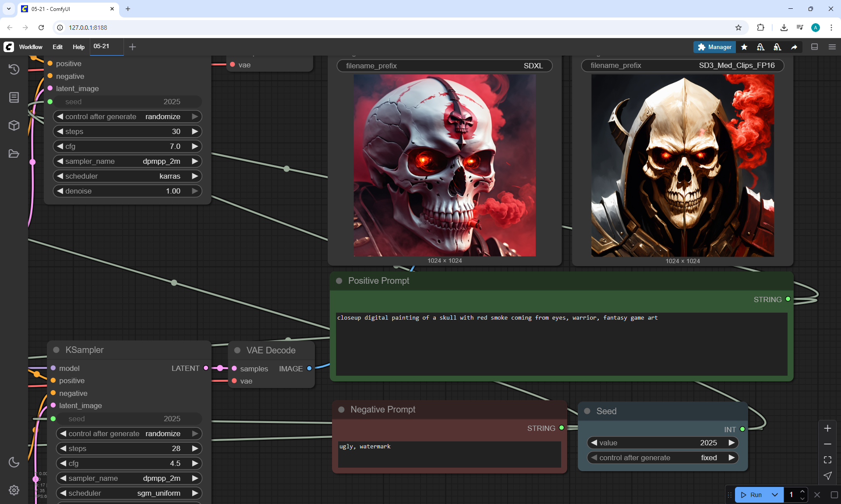Open the Edit menu
Image resolution: width=841 pixels, height=504 pixels.
click(57, 47)
